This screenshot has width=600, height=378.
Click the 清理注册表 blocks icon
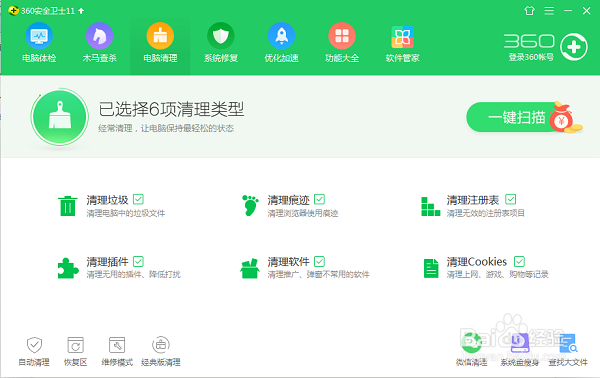point(430,206)
